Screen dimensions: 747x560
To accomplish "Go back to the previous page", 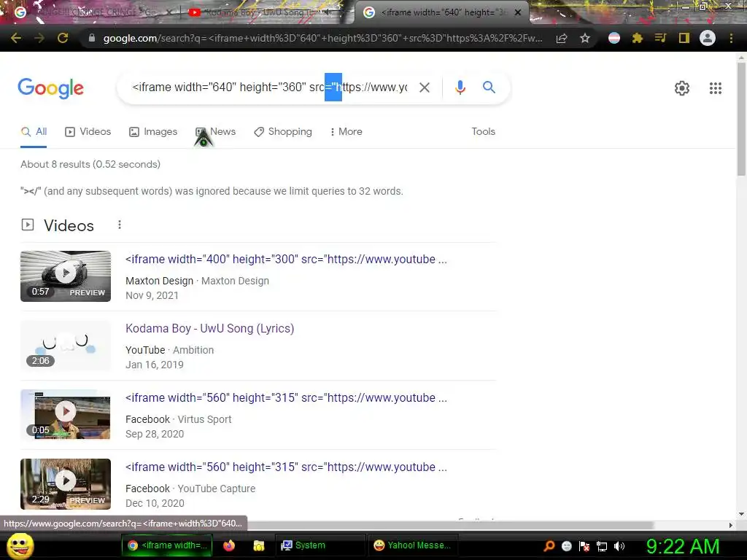I will point(16,38).
